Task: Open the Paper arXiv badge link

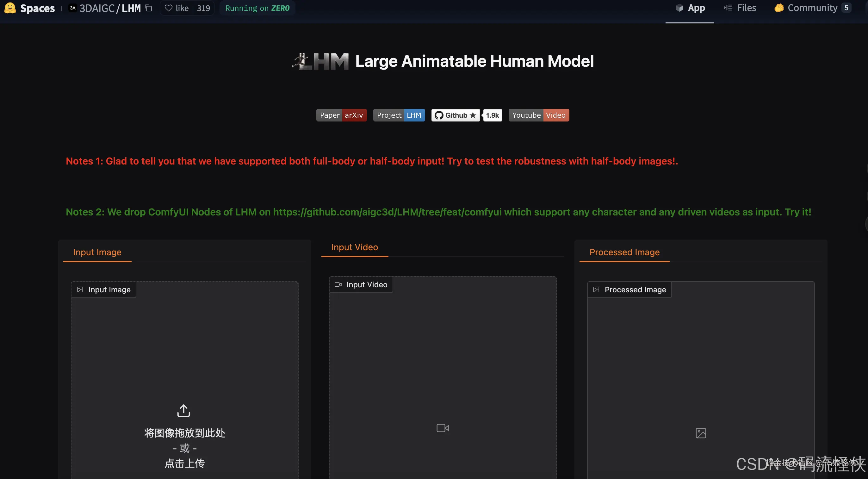Action: pos(341,115)
